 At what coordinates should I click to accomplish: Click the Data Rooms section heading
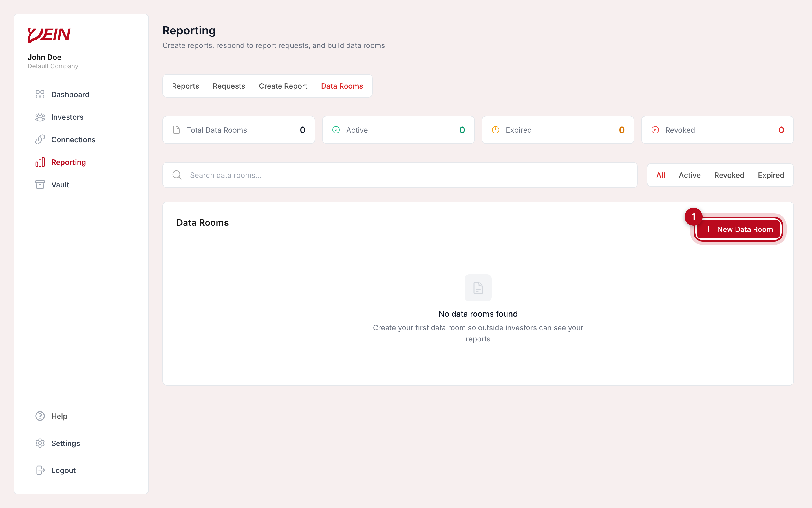(202, 223)
